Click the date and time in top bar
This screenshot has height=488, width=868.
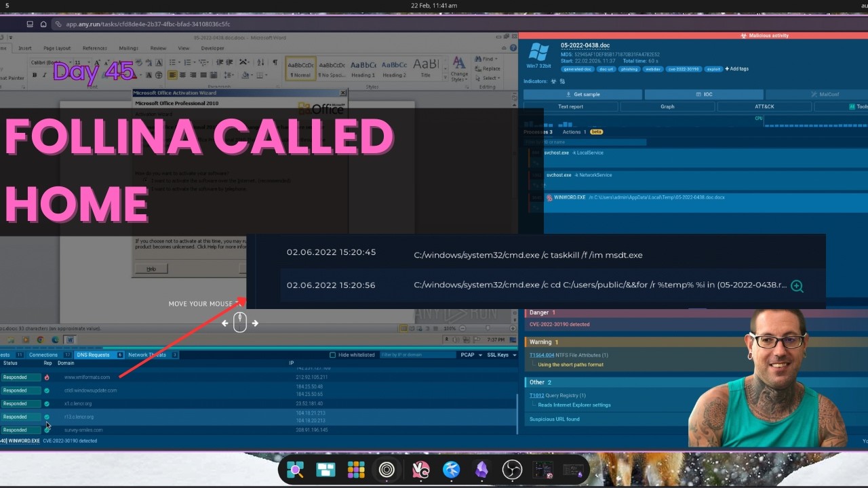[434, 5]
